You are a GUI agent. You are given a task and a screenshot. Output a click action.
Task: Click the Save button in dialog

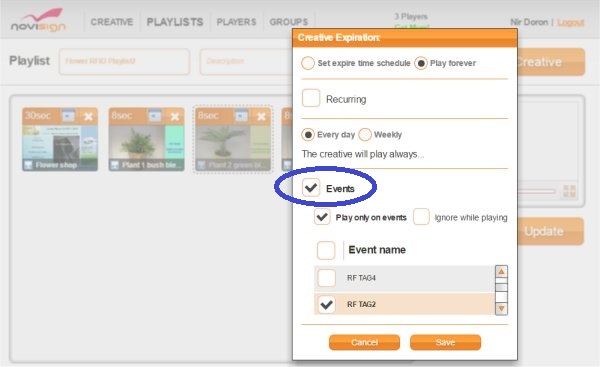(x=445, y=342)
